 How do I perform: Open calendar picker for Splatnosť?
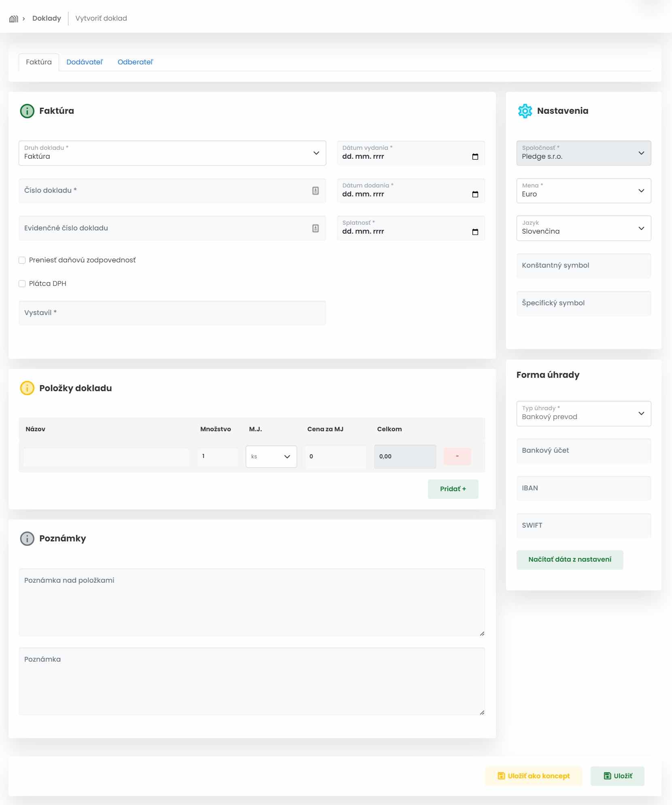tap(475, 232)
